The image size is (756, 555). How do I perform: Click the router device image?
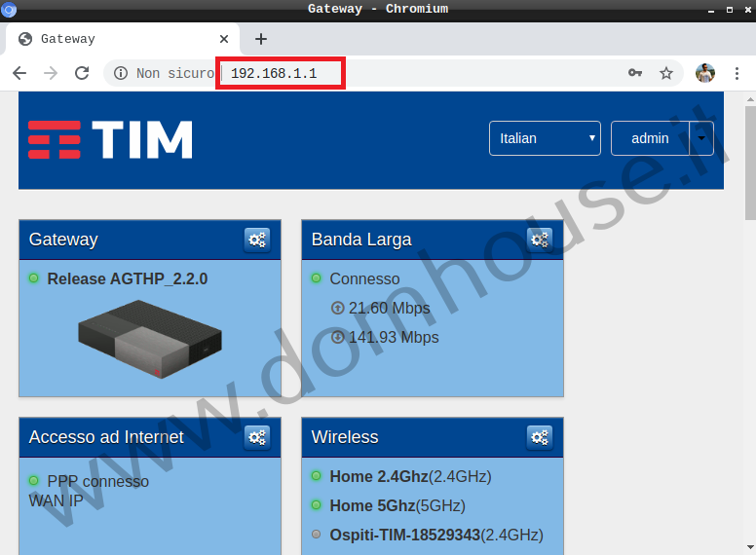click(x=150, y=339)
